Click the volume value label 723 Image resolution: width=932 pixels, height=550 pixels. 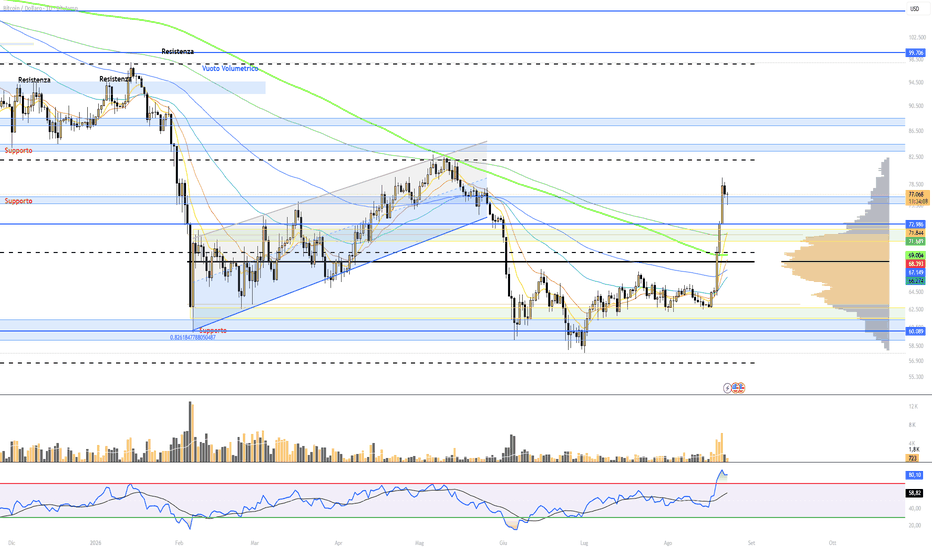click(x=912, y=458)
